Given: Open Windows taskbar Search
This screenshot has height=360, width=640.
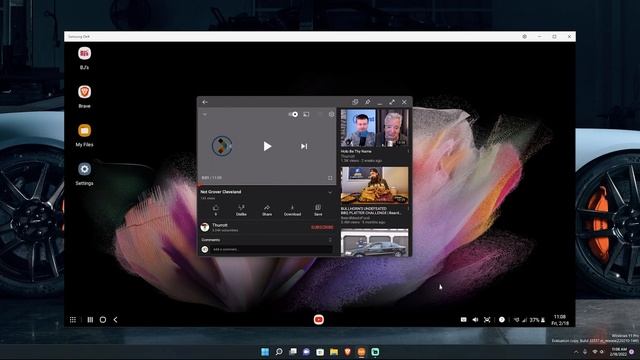Looking at the screenshot, I should pyautogui.click(x=279, y=352).
